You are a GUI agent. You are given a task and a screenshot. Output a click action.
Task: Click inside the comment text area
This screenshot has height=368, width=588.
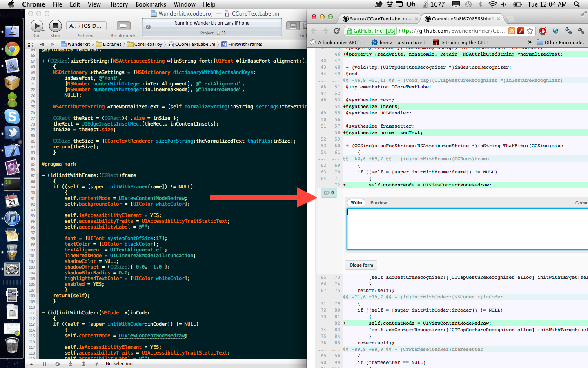465,229
